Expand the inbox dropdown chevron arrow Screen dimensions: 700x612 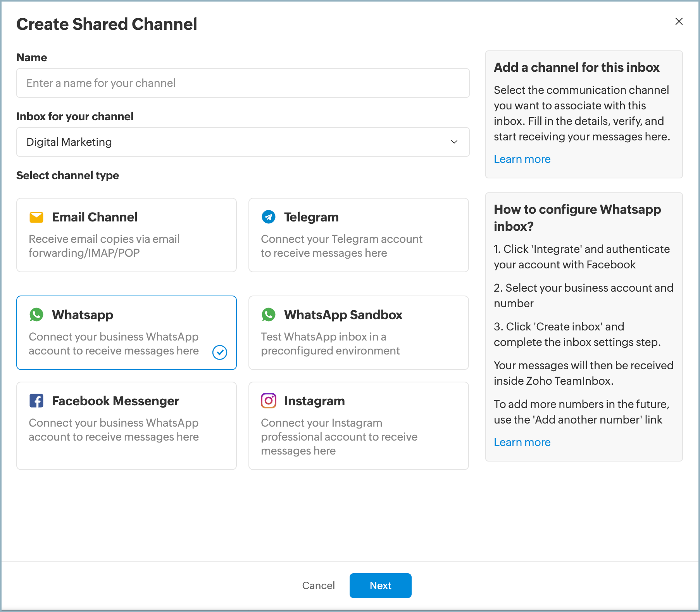coord(454,142)
